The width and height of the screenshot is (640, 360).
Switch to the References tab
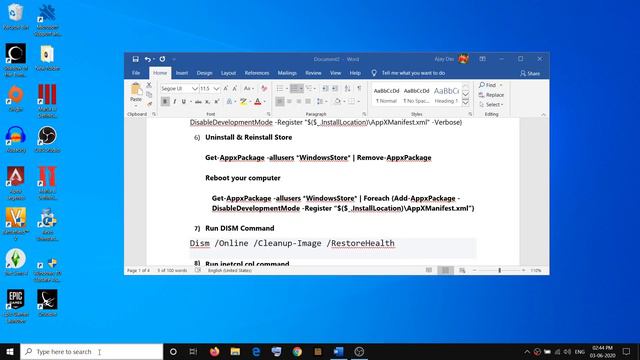click(x=257, y=73)
